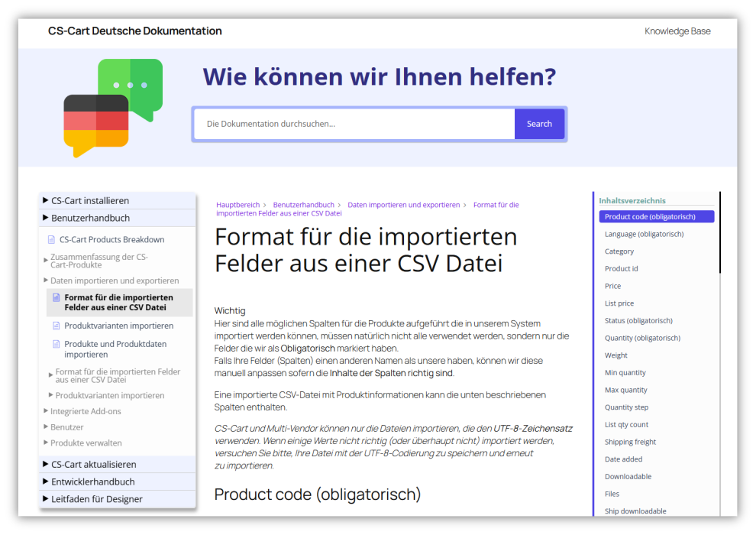Screen dimensions: 756x535
Task: Jump to List qty count section
Action: [626, 425]
